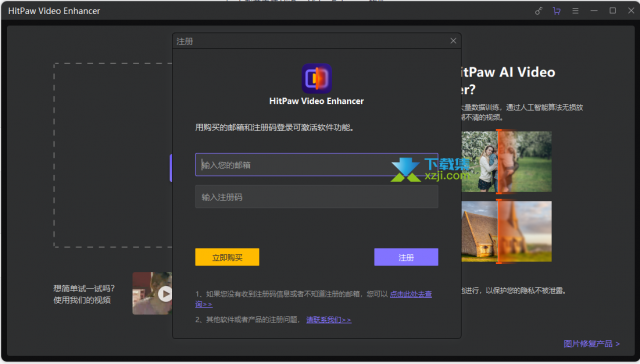Focus the 输入注册码 registration code field
This screenshot has width=640, height=364.
pos(316,197)
